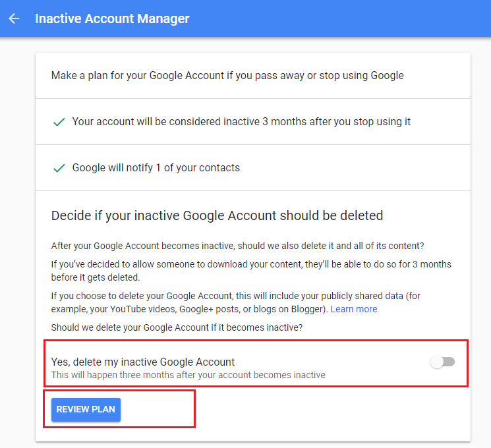This screenshot has height=448, width=491.
Task: Click 'Yes, delete my inactive Google Account' label
Action: tap(143, 362)
